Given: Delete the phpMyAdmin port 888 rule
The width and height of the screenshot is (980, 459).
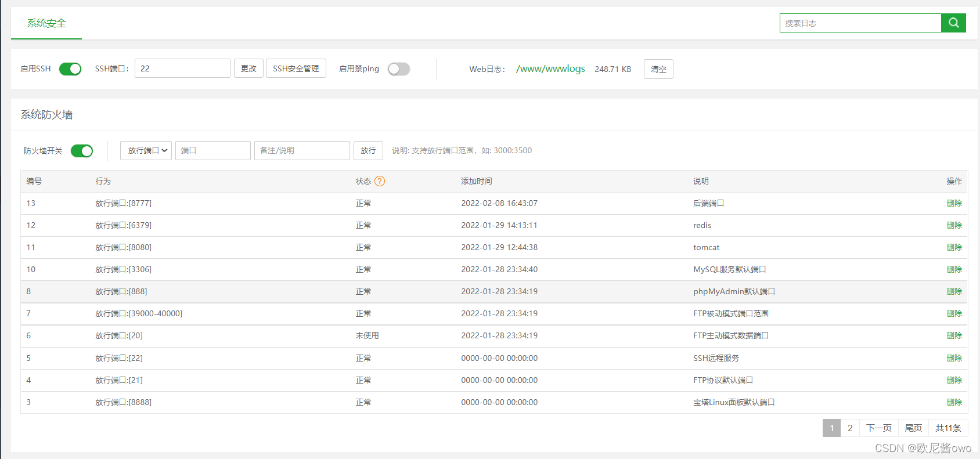Looking at the screenshot, I should (954, 291).
